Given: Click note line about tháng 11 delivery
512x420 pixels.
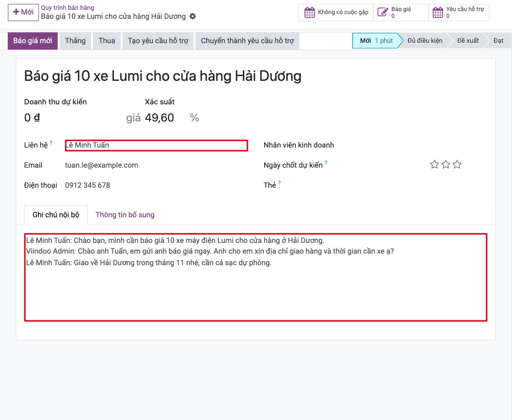Looking at the screenshot, I should click(149, 263).
